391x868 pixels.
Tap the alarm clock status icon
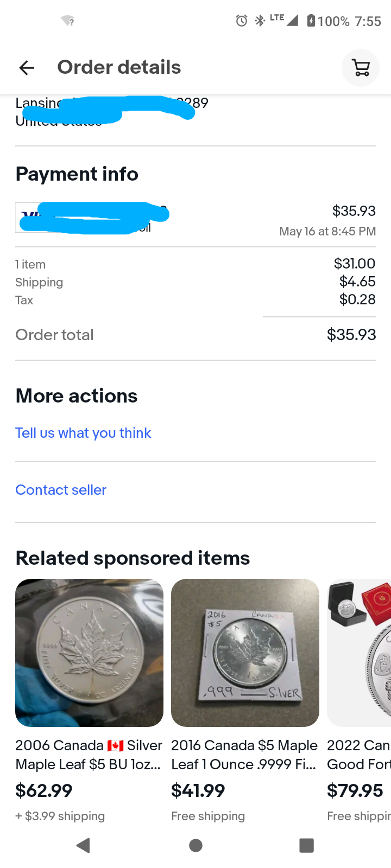coord(242,21)
